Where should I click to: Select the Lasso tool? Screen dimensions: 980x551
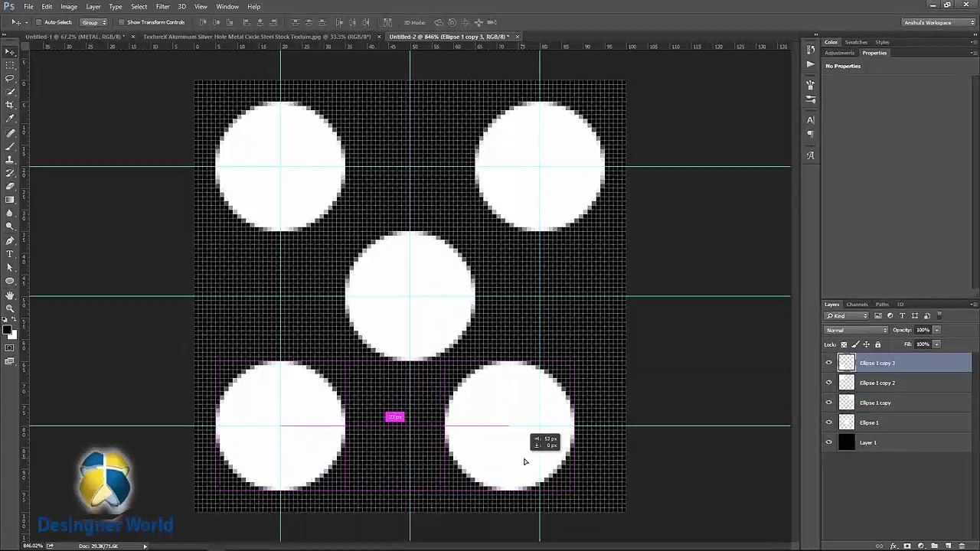click(10, 78)
